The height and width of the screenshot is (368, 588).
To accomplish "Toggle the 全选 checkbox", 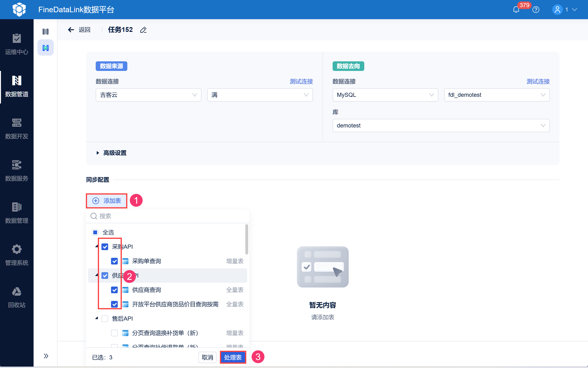I will [95, 232].
